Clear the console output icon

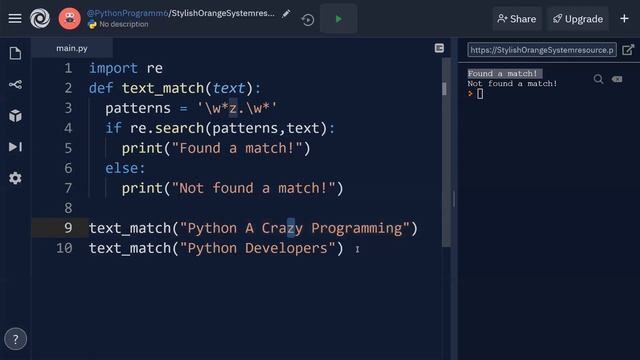click(617, 79)
